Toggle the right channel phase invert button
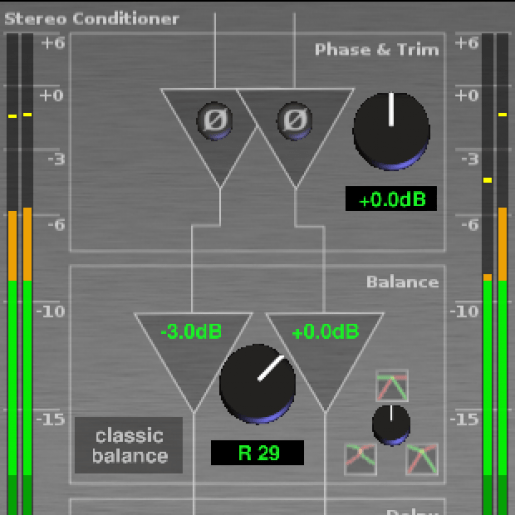 point(294,121)
